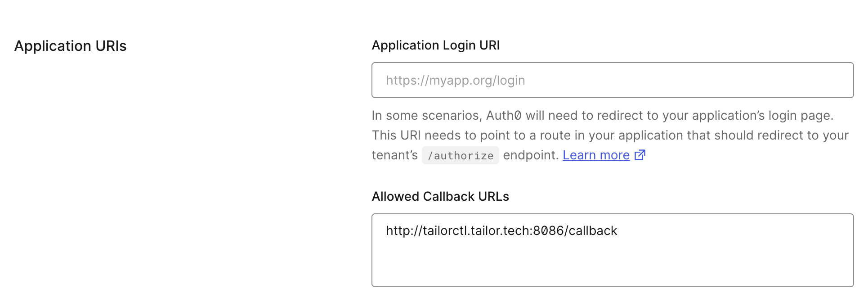868x298 pixels.
Task: Click the placeholder text https://myapp.org/login
Action: tap(455, 80)
